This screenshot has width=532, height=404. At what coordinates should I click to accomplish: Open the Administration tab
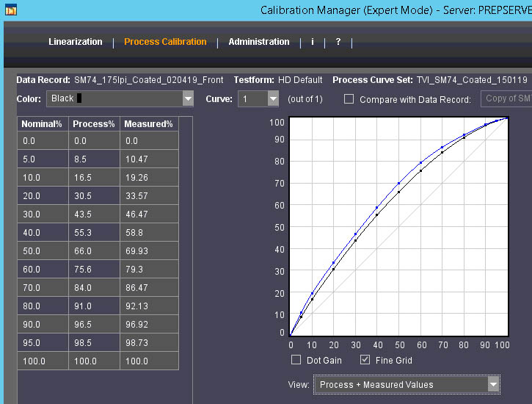pyautogui.click(x=259, y=42)
